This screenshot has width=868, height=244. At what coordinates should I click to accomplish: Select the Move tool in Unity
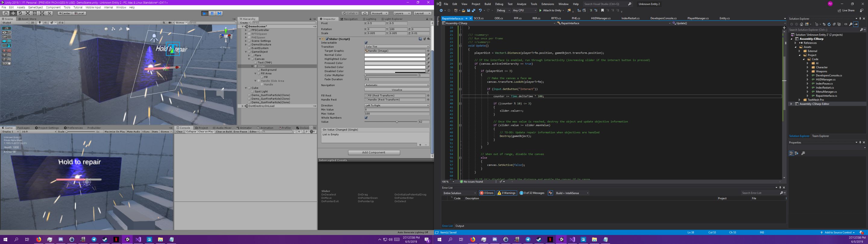click(x=13, y=13)
